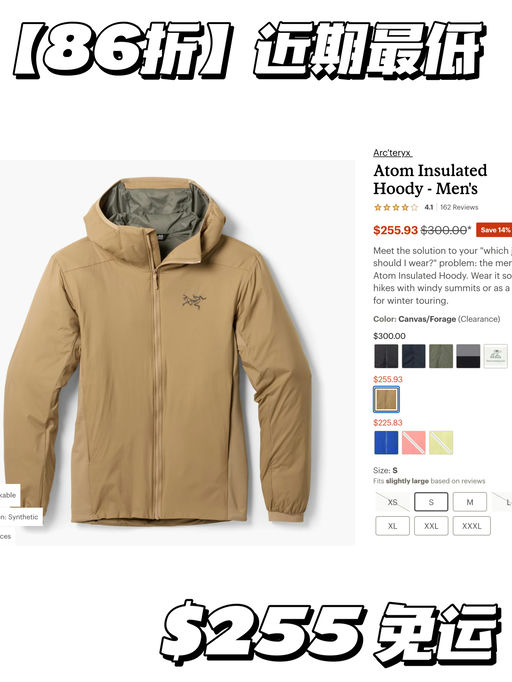Select the pale yellow color swatch
Viewport: 512px width, 682px height.
tap(441, 443)
